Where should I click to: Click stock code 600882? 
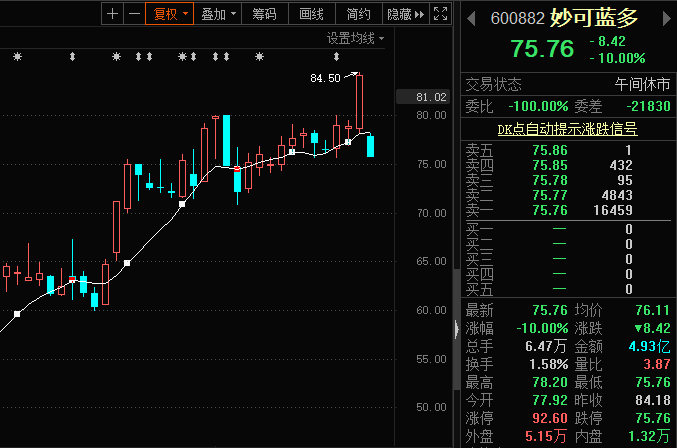pos(518,19)
